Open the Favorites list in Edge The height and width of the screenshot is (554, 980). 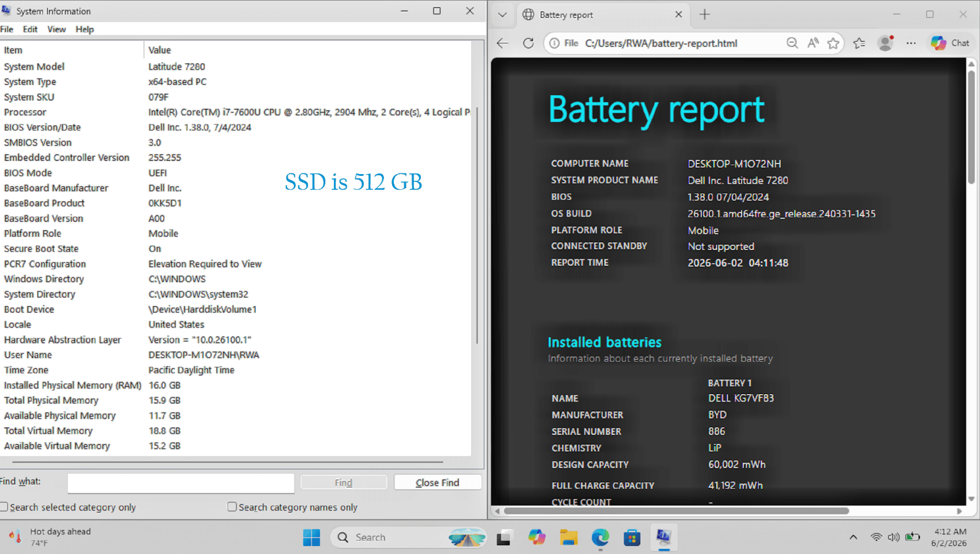859,43
